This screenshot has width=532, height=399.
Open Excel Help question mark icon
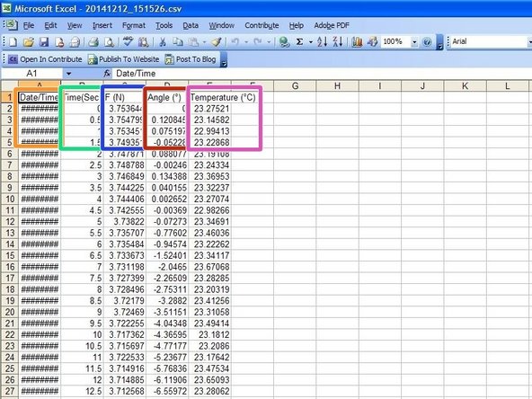click(427, 42)
